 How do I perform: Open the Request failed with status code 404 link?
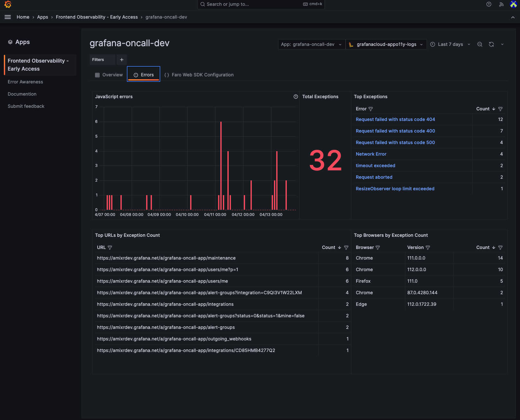395,119
